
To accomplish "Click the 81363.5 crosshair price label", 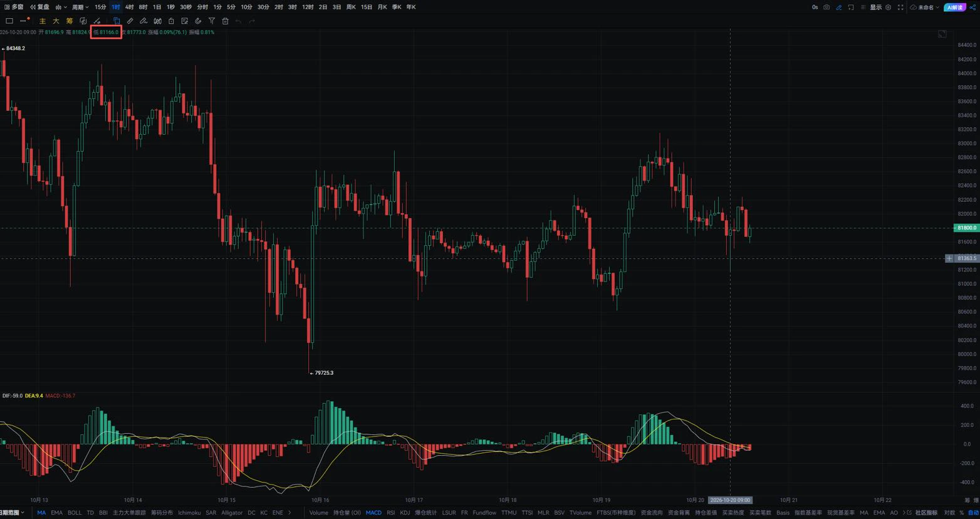I will coord(967,258).
